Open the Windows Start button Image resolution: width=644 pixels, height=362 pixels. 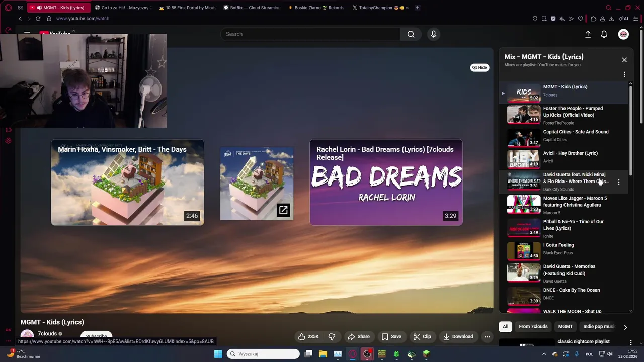[218, 354]
